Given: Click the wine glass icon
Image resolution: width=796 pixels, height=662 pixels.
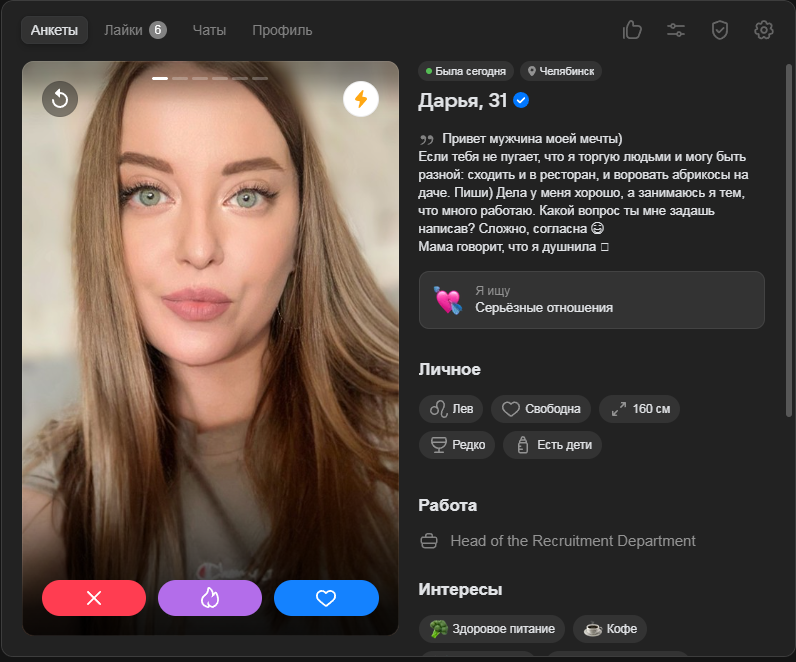Looking at the screenshot, I should [439, 445].
